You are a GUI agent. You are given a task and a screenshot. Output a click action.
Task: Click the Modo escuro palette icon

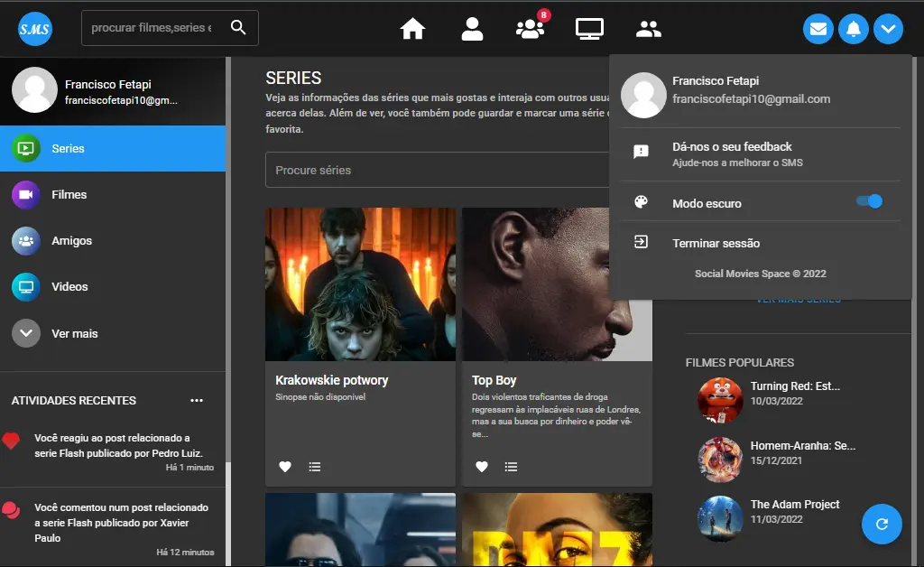click(x=642, y=202)
